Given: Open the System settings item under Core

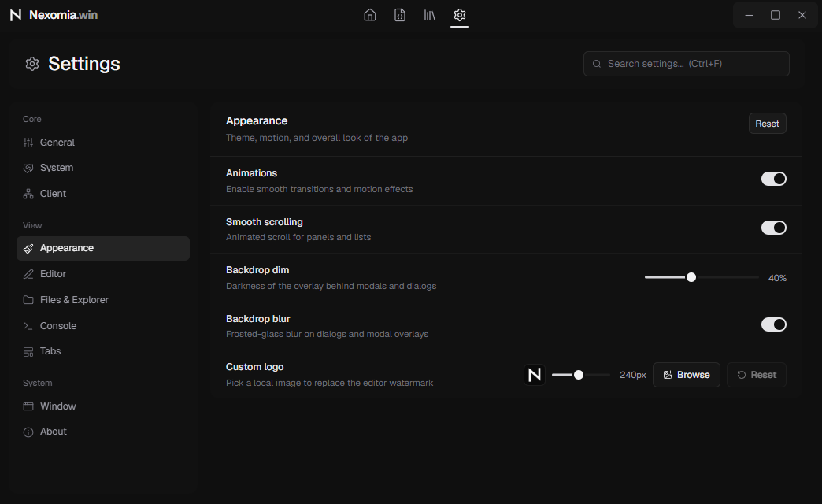Looking at the screenshot, I should click(103, 168).
